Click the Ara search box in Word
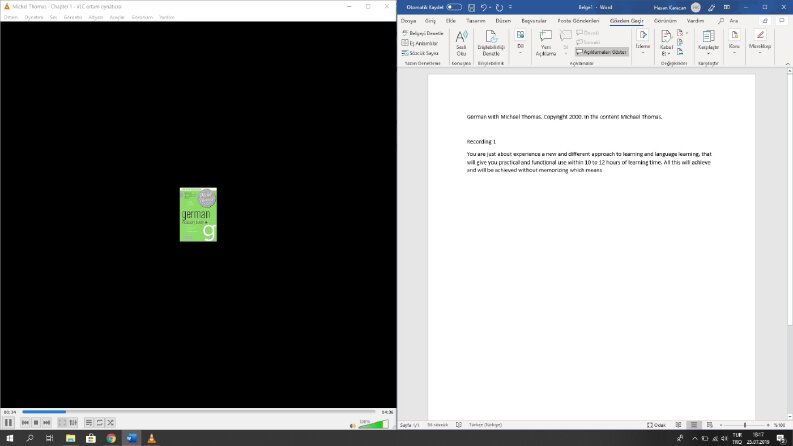The image size is (793, 446). click(728, 21)
